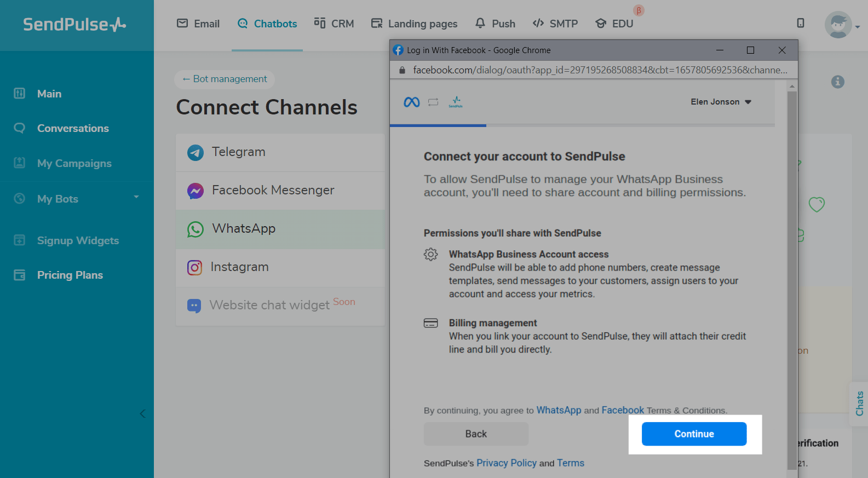Viewport: 868px width, 478px height.
Task: Select the Telegram channel
Action: tap(280, 152)
